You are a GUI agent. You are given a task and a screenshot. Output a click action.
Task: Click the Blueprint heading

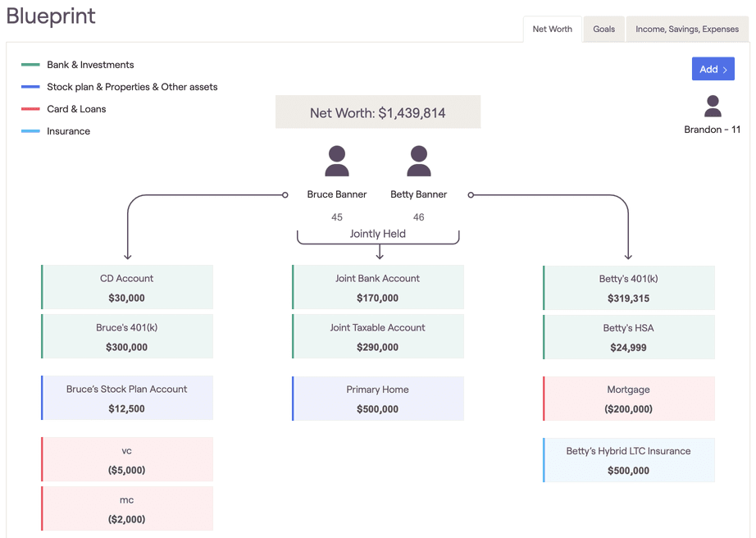coord(50,16)
